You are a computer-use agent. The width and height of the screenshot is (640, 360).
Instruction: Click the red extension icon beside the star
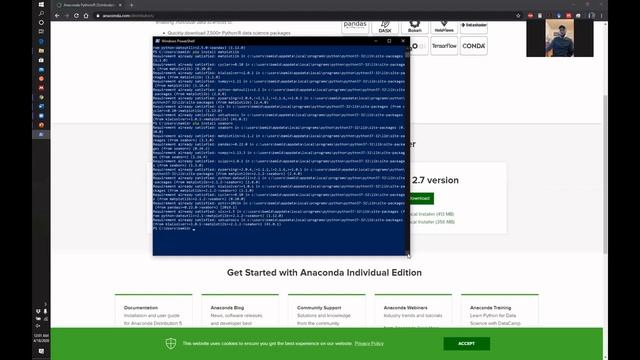point(530,16)
